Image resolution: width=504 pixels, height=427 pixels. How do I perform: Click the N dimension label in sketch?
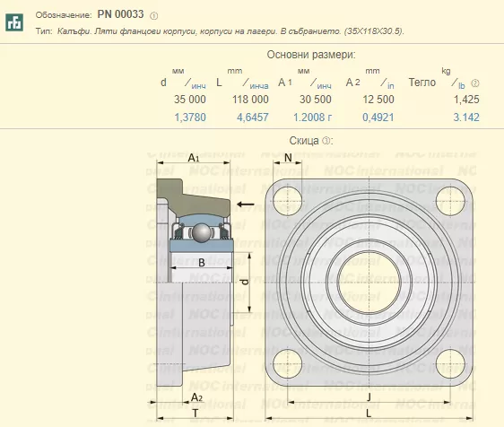(288, 158)
